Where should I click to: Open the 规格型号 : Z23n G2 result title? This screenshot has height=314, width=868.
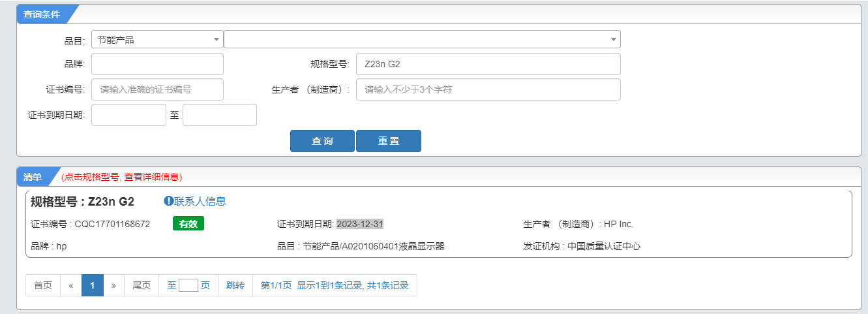click(x=83, y=201)
